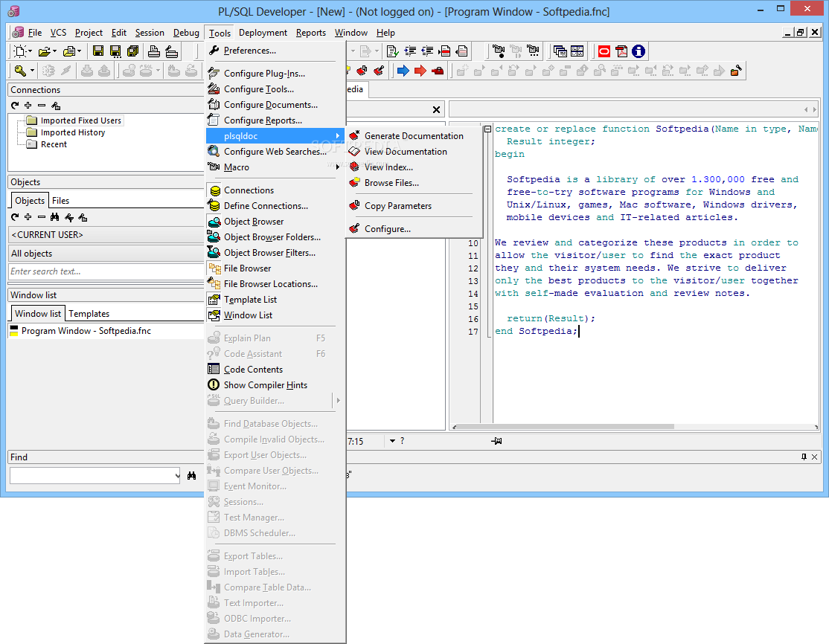Click the blue Commit arrow icon
Screen dimensions: 829x644
click(403, 71)
